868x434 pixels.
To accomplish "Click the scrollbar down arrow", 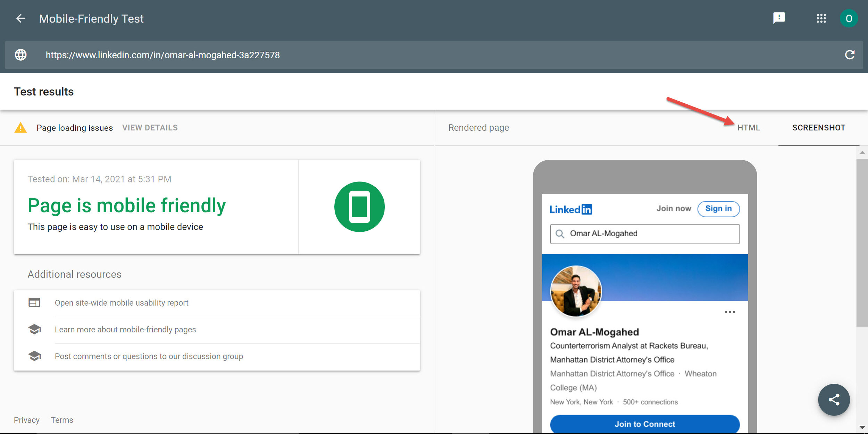I will coord(862,427).
